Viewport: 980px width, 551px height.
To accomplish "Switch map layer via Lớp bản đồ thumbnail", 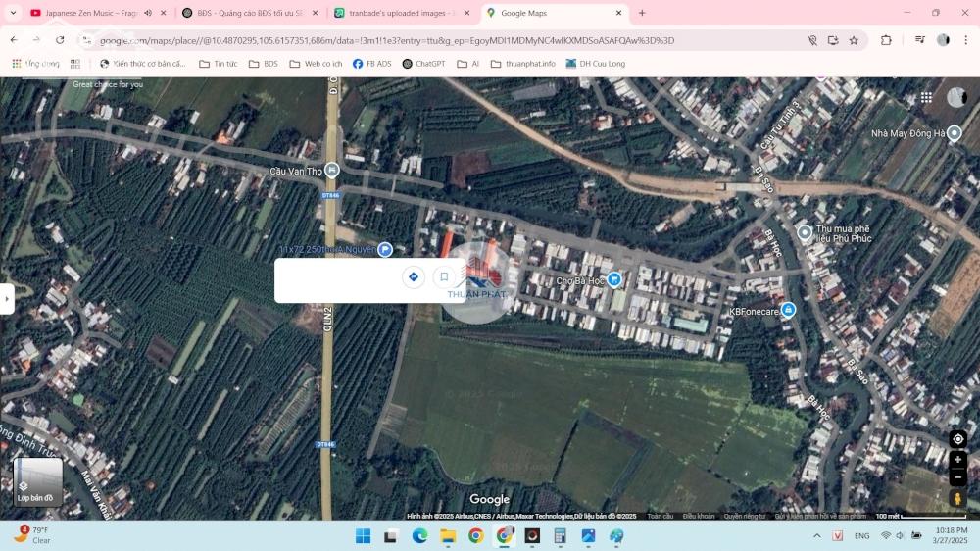I will [37, 481].
